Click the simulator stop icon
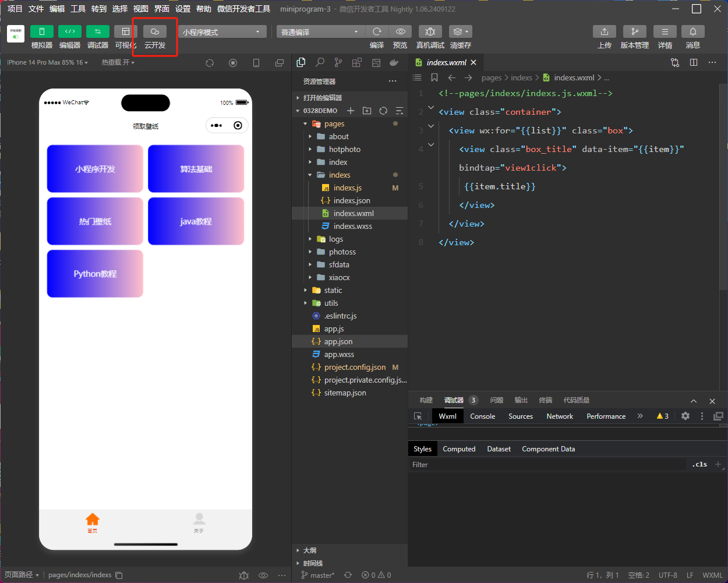The image size is (728, 583). pos(233,63)
